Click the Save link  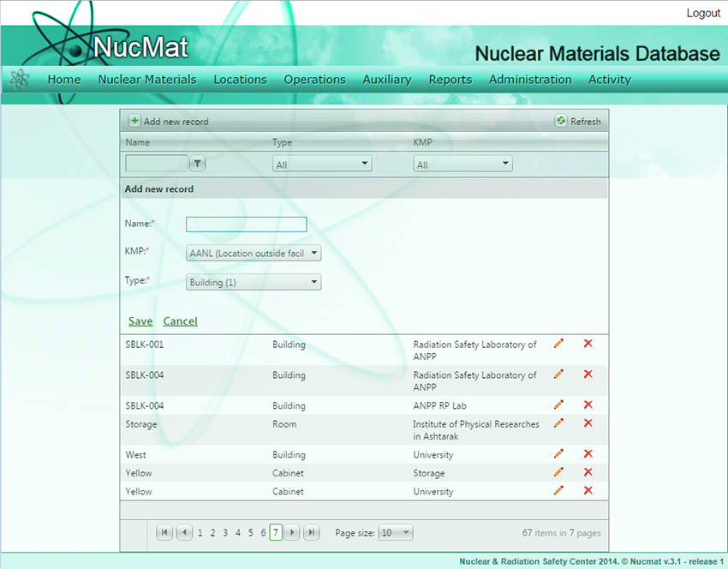click(140, 321)
